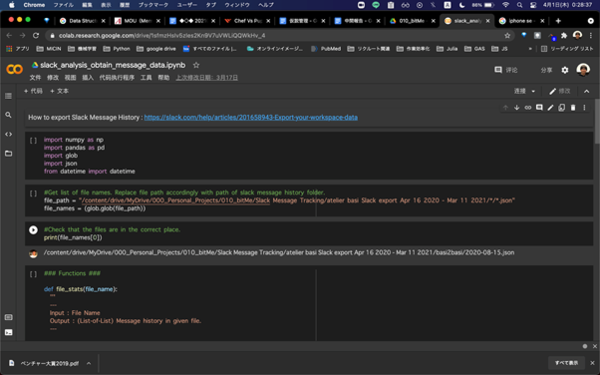Open the comments button in Colab header
The height and width of the screenshot is (375, 600).
[506, 70]
